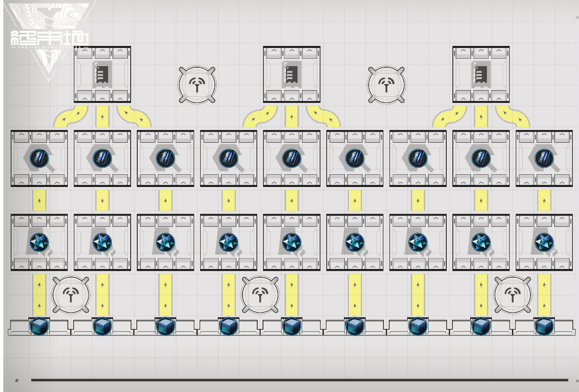
Task: Select the left curved conveyor belt into the top-left machine
Action: [x=71, y=116]
